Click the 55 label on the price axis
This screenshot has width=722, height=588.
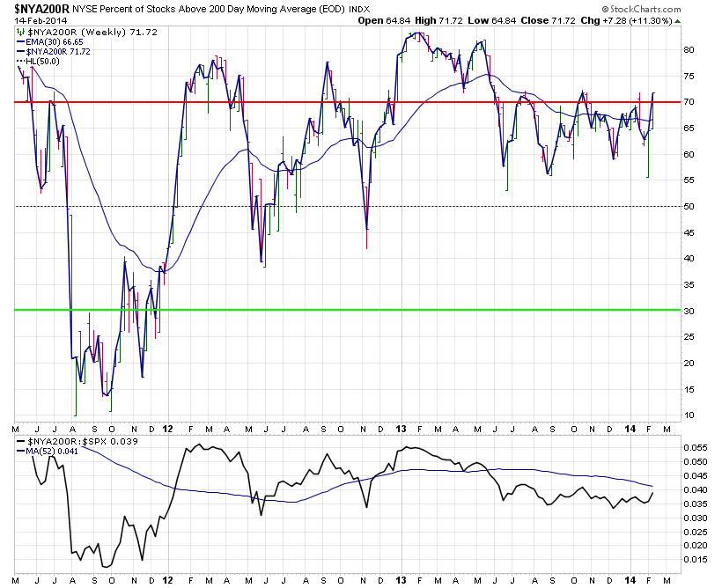[x=689, y=180]
